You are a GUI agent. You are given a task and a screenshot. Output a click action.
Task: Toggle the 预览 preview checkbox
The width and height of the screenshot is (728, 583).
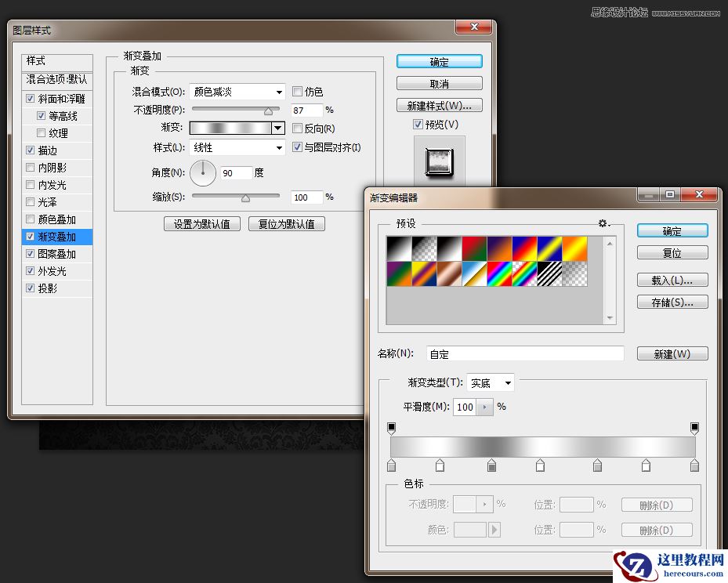[x=418, y=124]
